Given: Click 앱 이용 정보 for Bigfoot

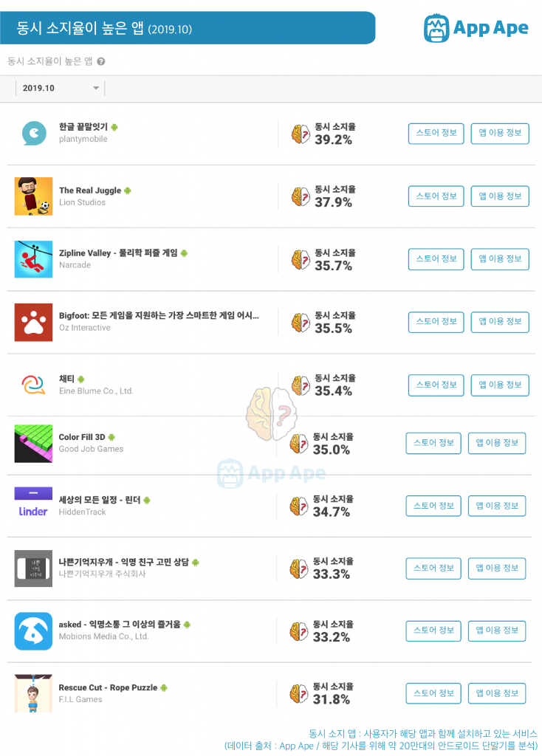Looking at the screenshot, I should [500, 322].
